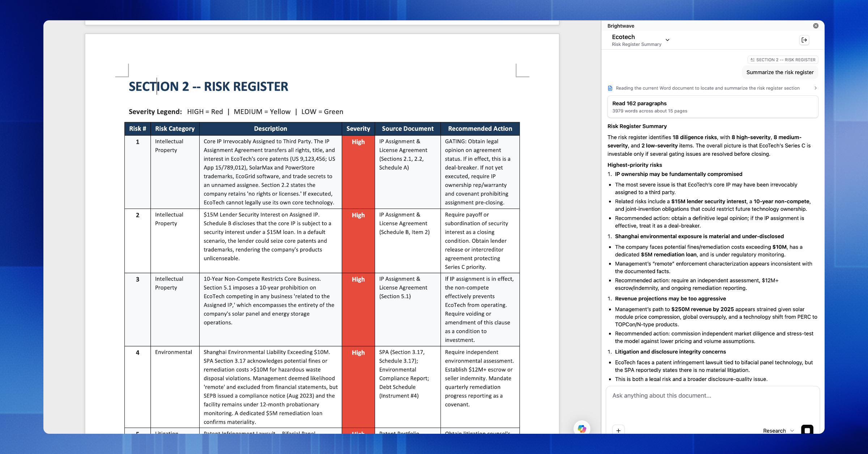
Task: Click the plus attachment button
Action: pyautogui.click(x=618, y=430)
